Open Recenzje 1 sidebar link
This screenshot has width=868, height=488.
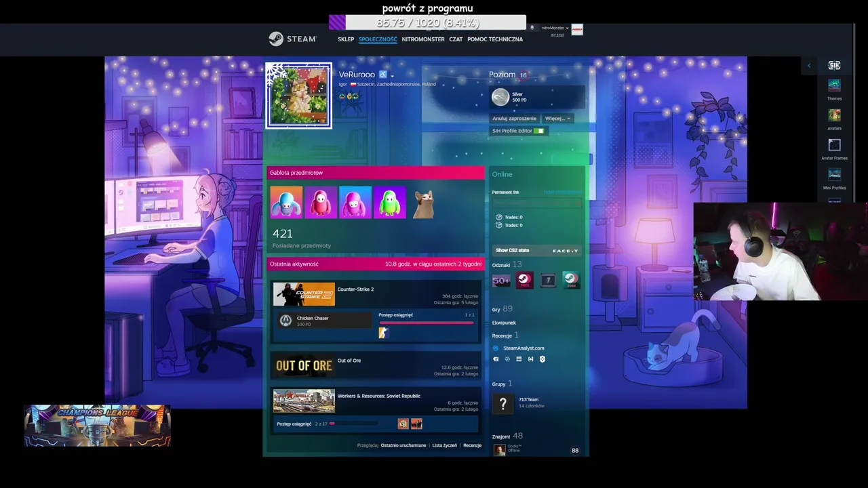[505, 335]
